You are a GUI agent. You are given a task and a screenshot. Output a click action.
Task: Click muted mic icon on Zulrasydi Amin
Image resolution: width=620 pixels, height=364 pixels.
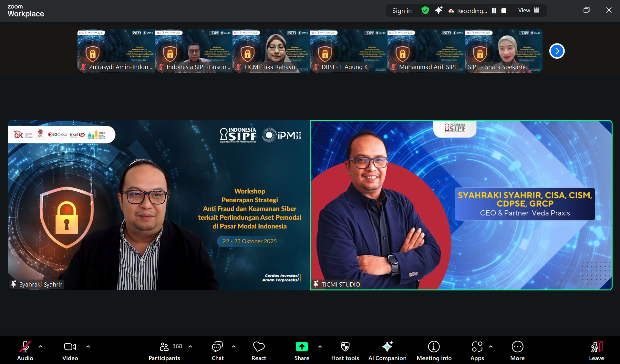click(x=84, y=67)
